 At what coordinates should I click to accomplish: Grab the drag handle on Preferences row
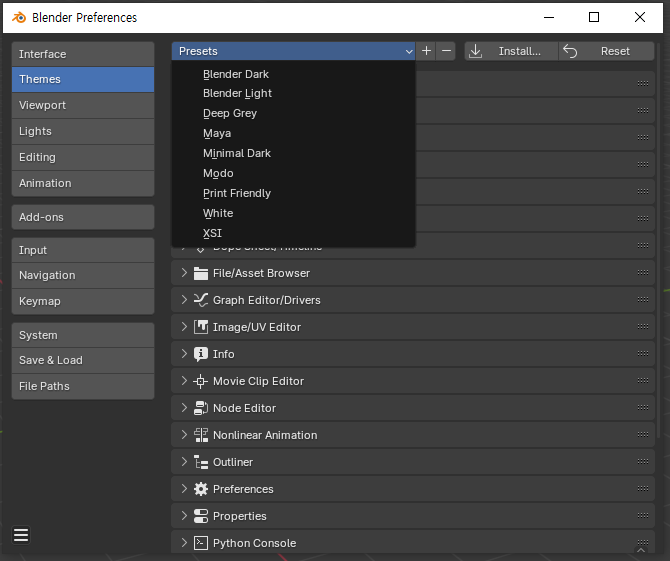tap(643, 488)
